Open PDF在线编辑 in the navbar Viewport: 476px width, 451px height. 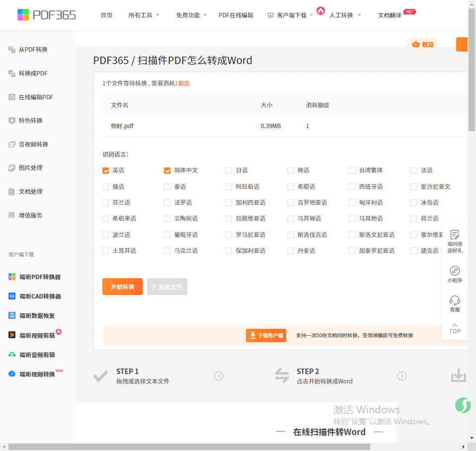click(x=236, y=15)
